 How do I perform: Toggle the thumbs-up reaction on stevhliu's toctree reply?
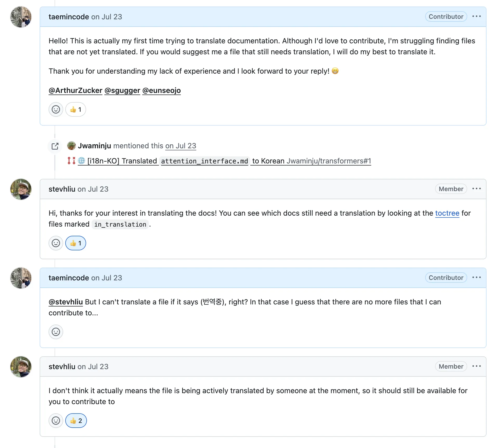click(x=75, y=243)
